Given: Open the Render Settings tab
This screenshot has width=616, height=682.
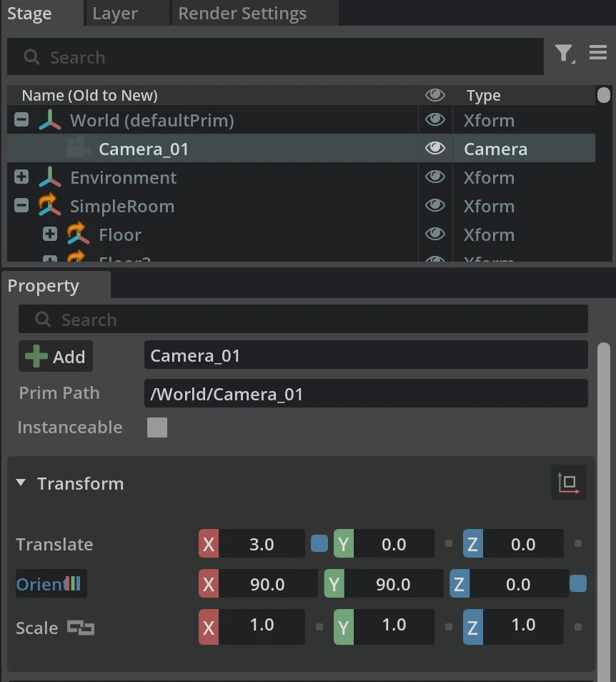Looking at the screenshot, I should 242,13.
